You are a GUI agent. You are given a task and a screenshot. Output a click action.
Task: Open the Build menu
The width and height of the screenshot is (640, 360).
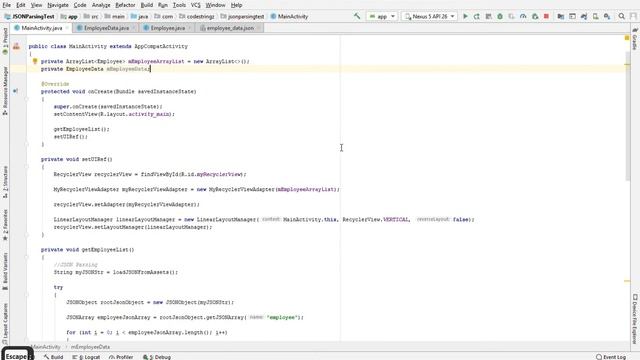tap(147, 5)
